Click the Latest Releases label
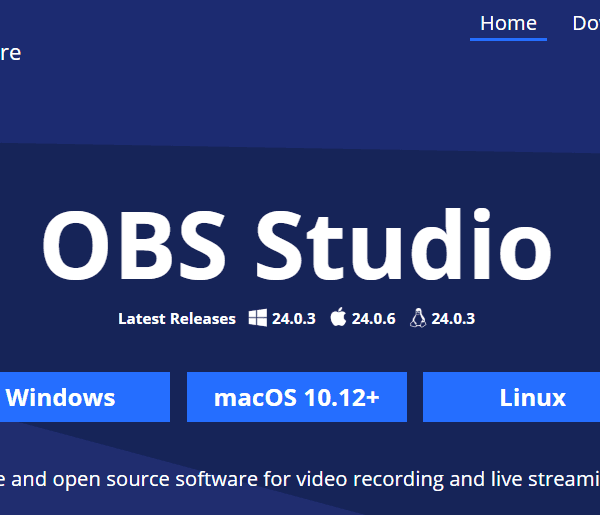Image resolution: width=600 pixels, height=515 pixels. 177,319
